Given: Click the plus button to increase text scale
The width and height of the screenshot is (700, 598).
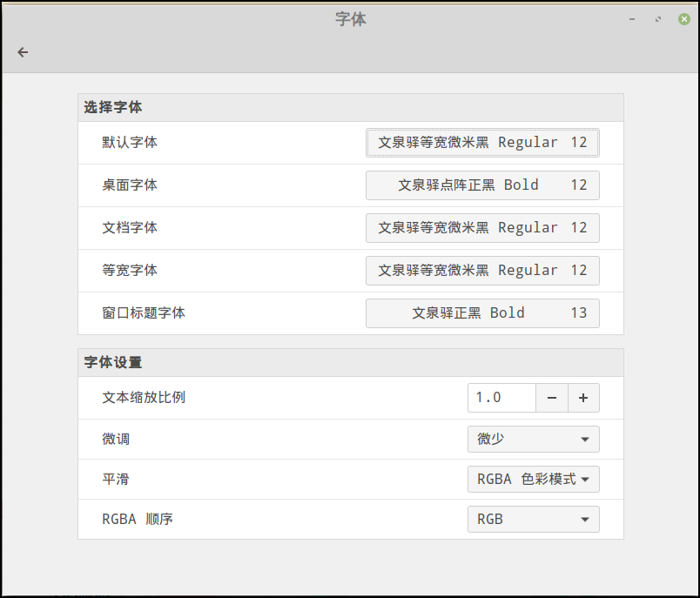Looking at the screenshot, I should (583, 398).
